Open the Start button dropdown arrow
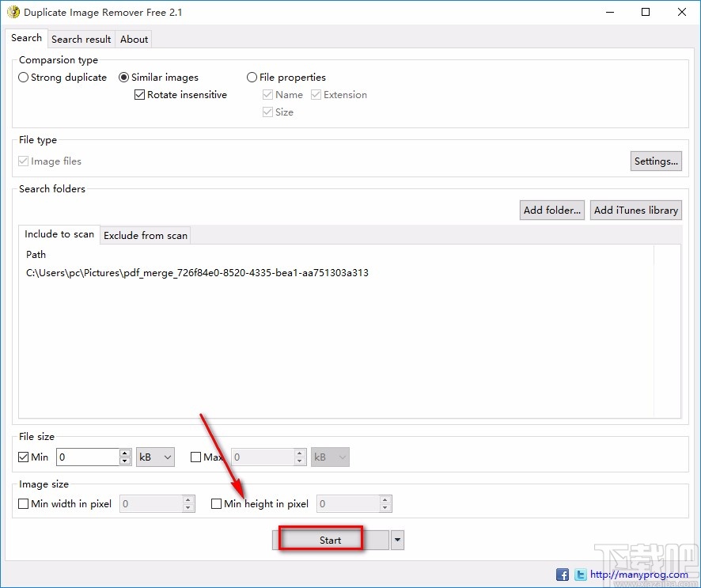The height and width of the screenshot is (588, 701). coord(396,540)
